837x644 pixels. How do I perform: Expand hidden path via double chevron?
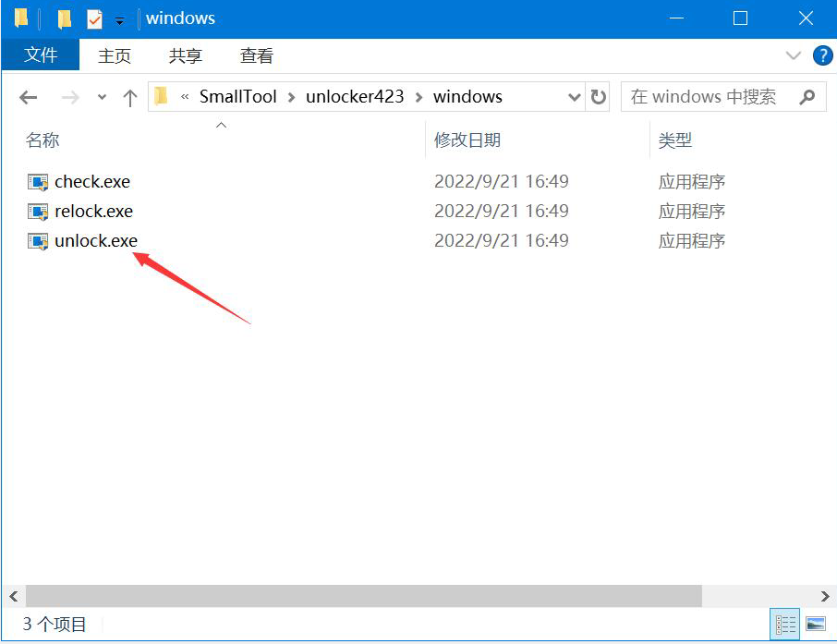(x=185, y=97)
